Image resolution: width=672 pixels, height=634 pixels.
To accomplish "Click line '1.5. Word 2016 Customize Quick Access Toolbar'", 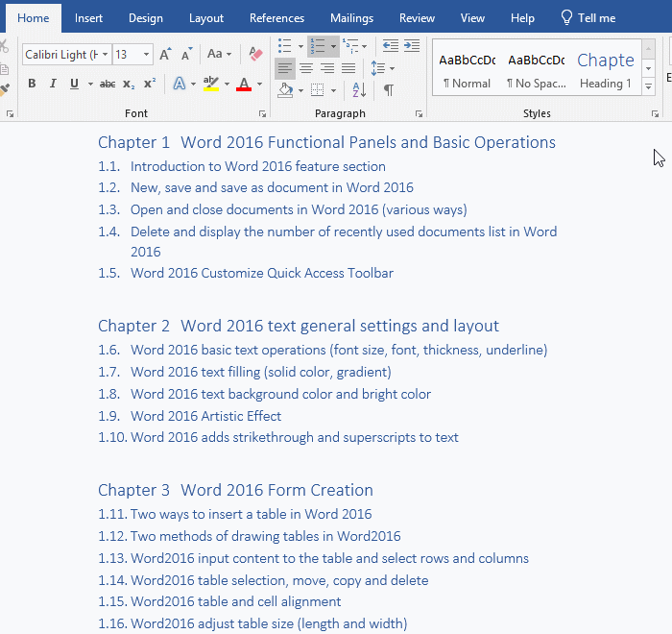I will [x=246, y=273].
